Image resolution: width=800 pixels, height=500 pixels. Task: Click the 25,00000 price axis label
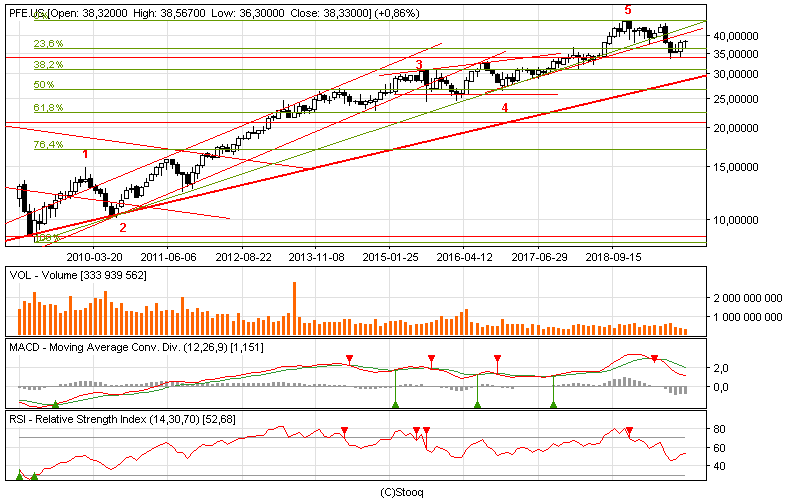pyautogui.click(x=736, y=99)
